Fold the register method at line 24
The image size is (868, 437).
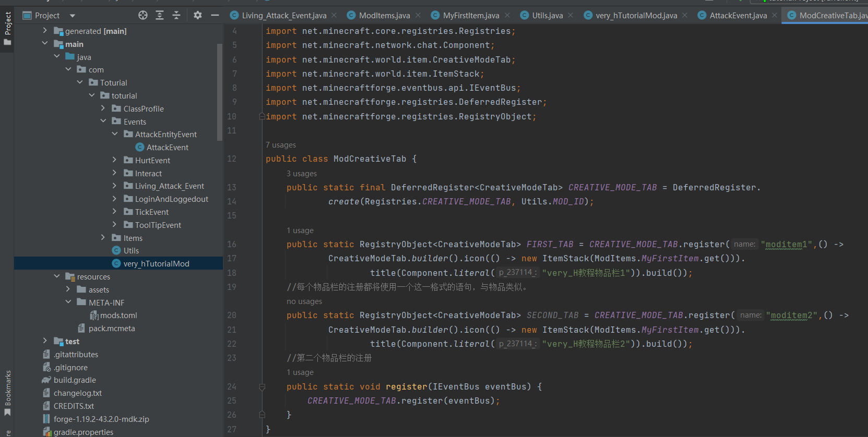(x=262, y=387)
